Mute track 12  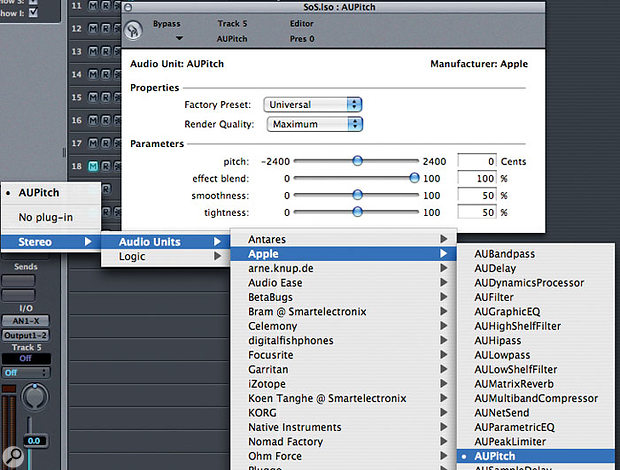pyautogui.click(x=93, y=28)
